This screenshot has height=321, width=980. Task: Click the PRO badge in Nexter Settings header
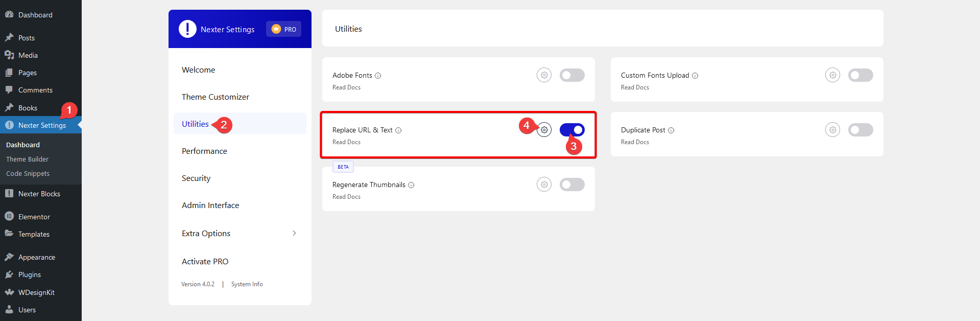point(283,29)
